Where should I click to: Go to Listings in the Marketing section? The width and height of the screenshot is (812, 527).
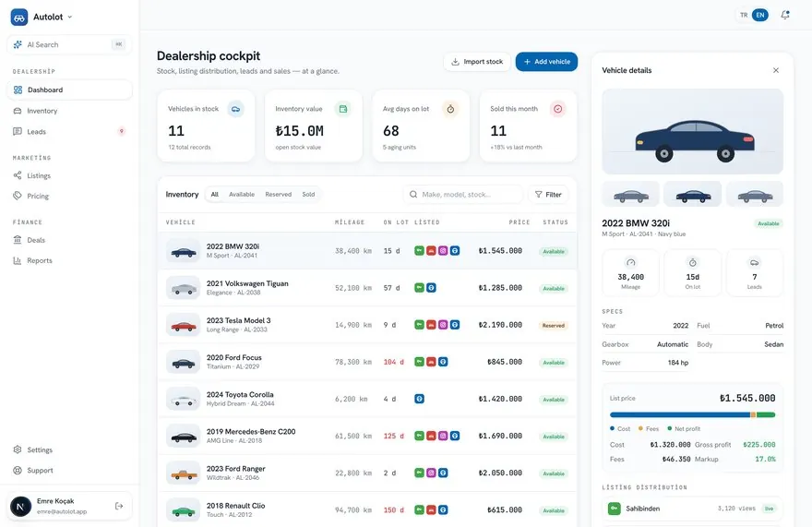[69, 175]
